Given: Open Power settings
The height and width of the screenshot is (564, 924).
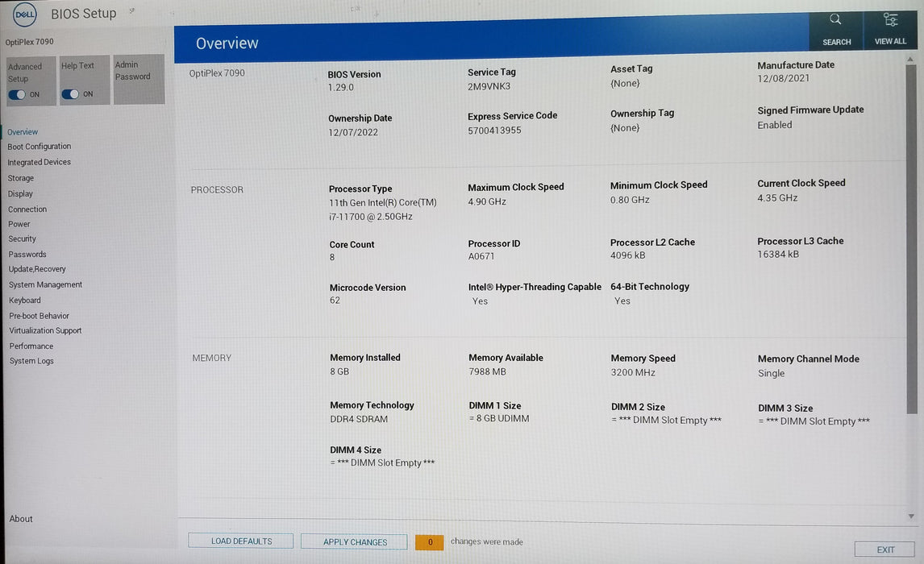Looking at the screenshot, I should pyautogui.click(x=19, y=224).
